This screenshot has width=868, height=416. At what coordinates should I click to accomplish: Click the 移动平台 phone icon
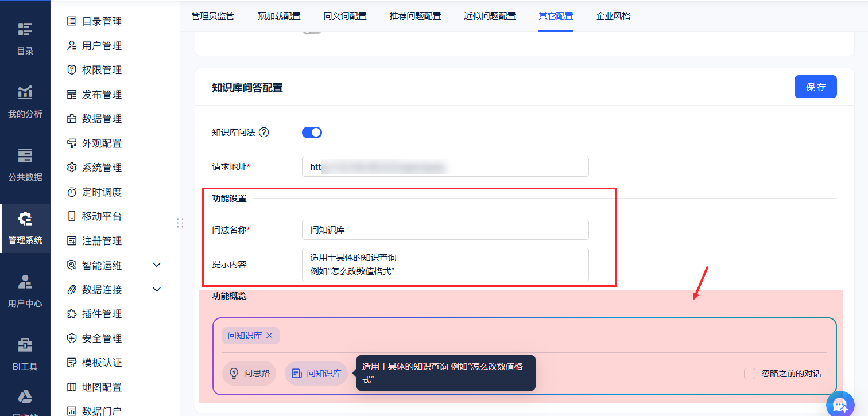[72, 216]
